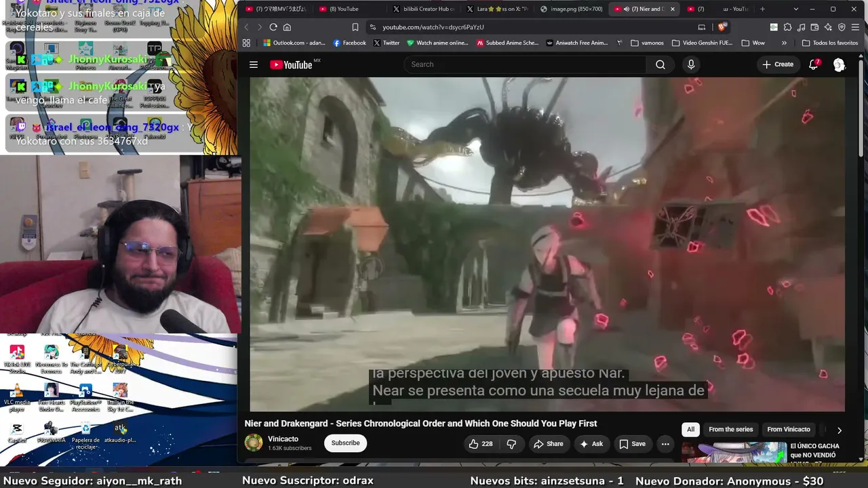Click the Brave Shields lion icon
Screen dimensions: 868x488
coord(722,27)
